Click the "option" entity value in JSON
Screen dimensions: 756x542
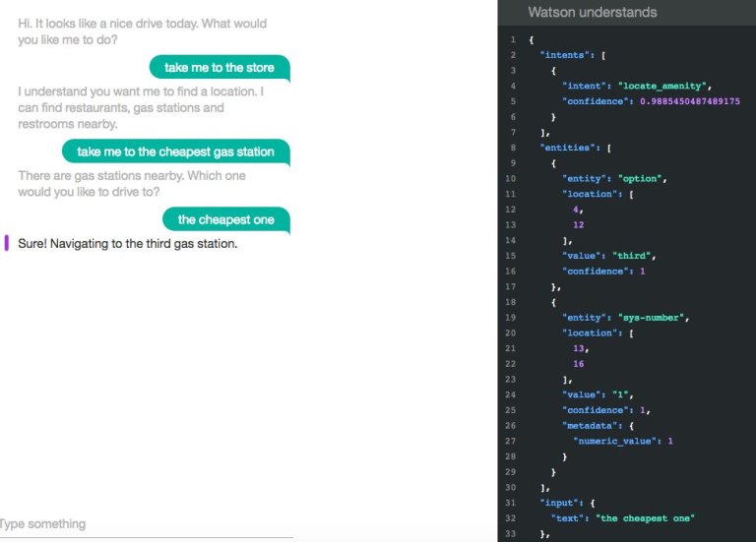pos(643,178)
